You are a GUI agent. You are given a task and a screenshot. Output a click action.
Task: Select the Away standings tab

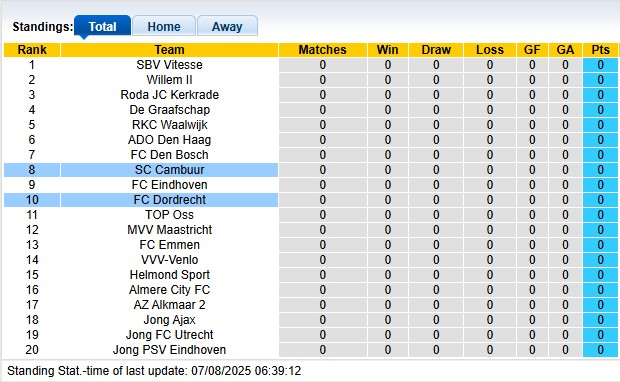click(x=227, y=26)
